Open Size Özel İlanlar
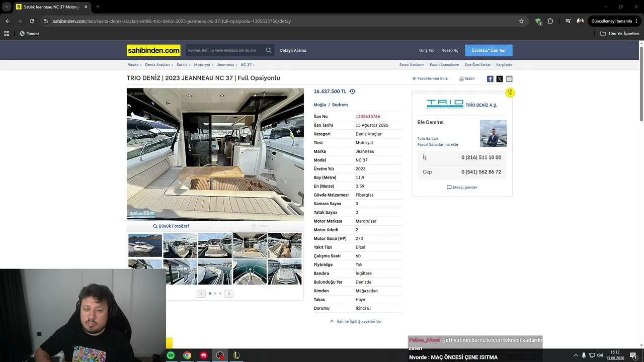This screenshot has height=362, width=644. 477,65
